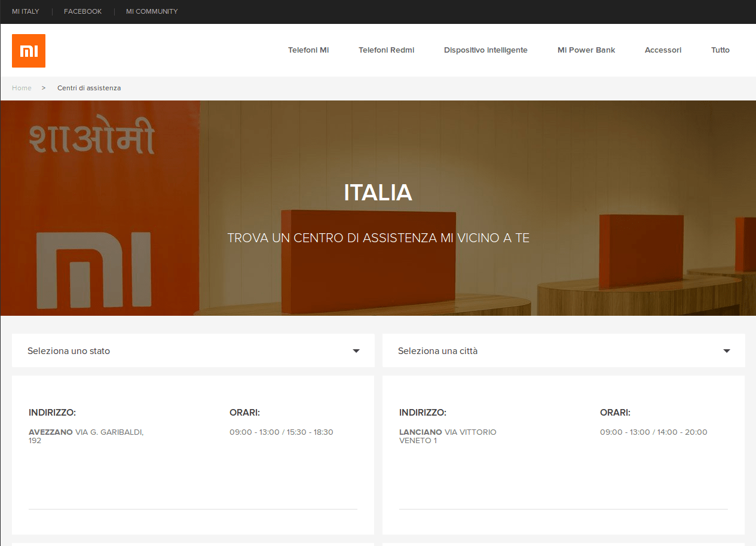Click hours 09:00 - 13:00 / 14:00 - 20:00
The image size is (756, 546).
point(654,432)
